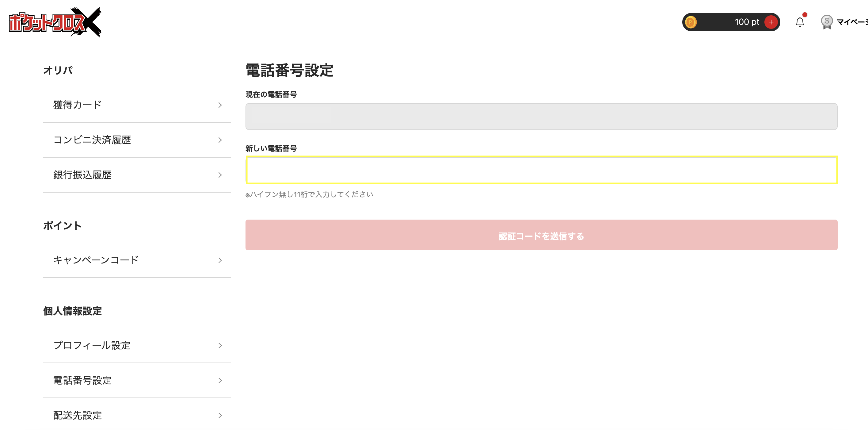The width and height of the screenshot is (868, 430).
Task: Open プロフィール設定 menu item
Action: (137, 345)
